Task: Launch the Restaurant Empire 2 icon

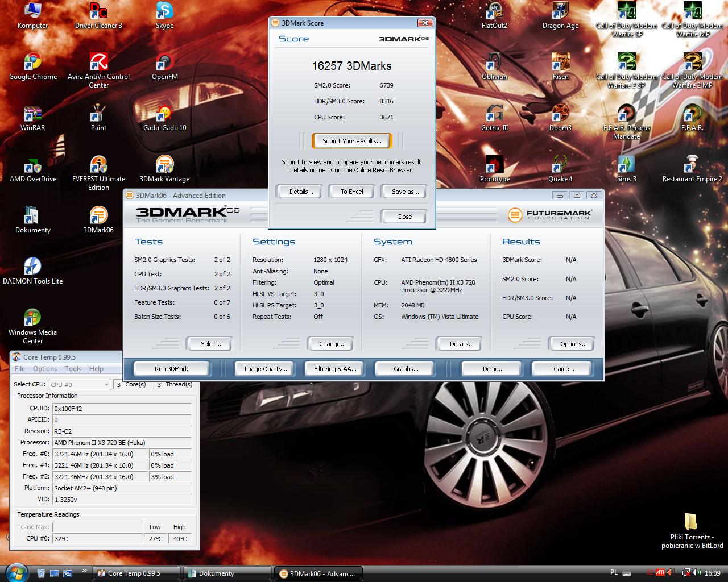Action: click(692, 169)
